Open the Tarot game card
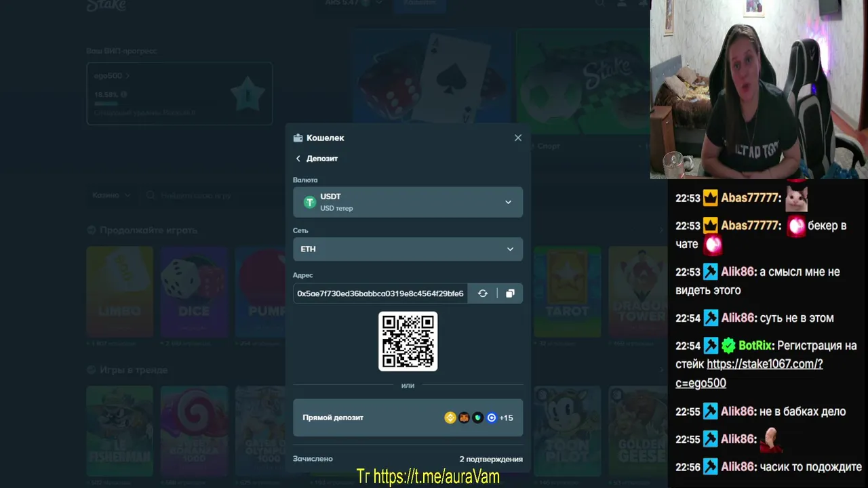This screenshot has height=488, width=868. pyautogui.click(x=567, y=291)
